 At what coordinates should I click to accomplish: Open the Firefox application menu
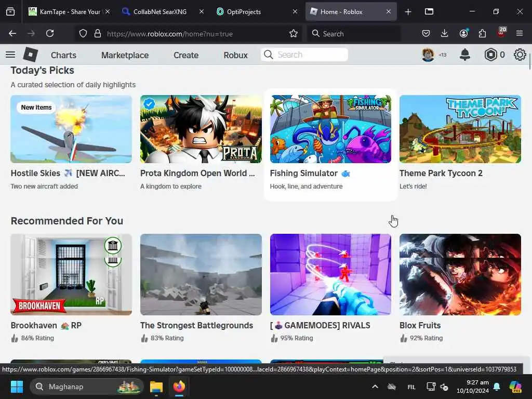pos(520,33)
